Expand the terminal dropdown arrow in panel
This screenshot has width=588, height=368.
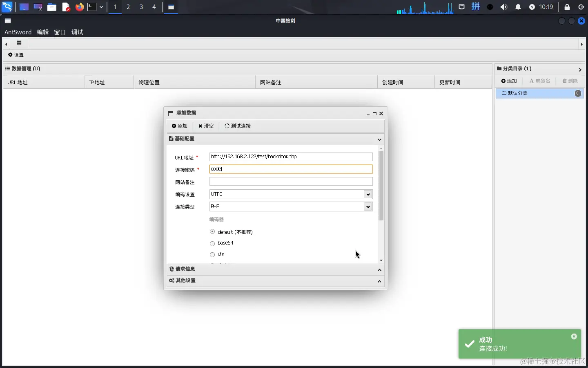[x=101, y=7]
